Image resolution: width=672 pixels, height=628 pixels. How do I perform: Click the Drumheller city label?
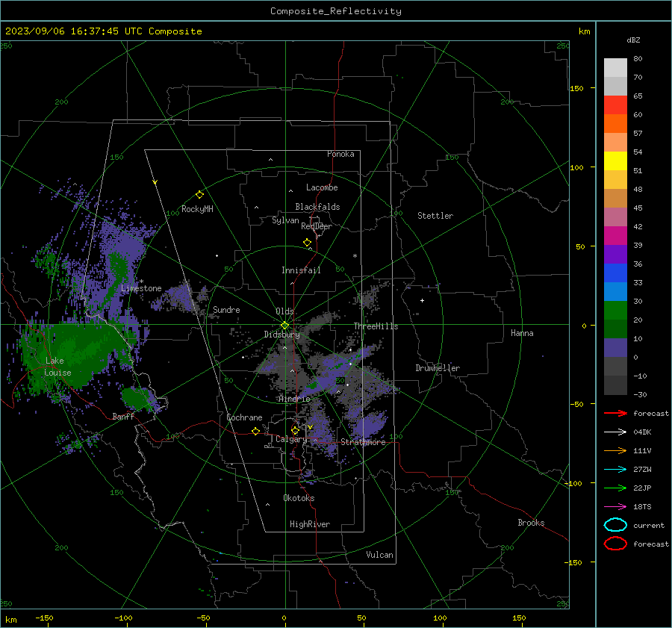[438, 368]
